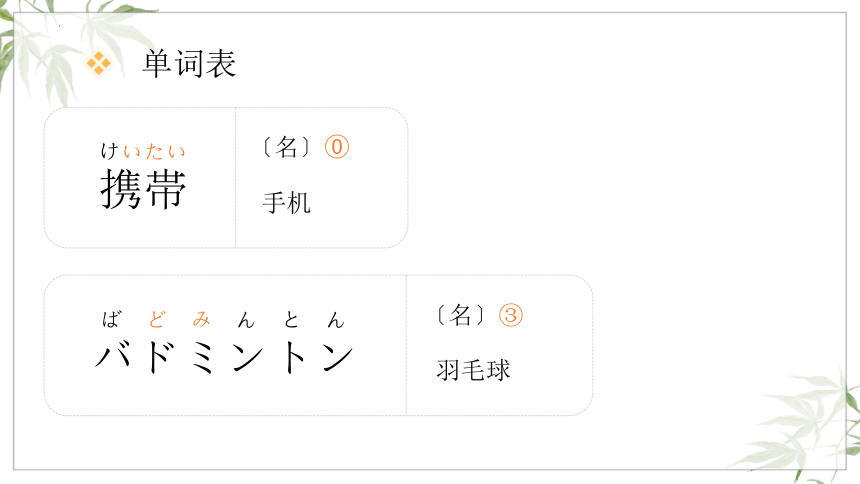The width and height of the screenshot is (860, 484).
Task: Click the kanji word 携帯
Action: click(143, 189)
